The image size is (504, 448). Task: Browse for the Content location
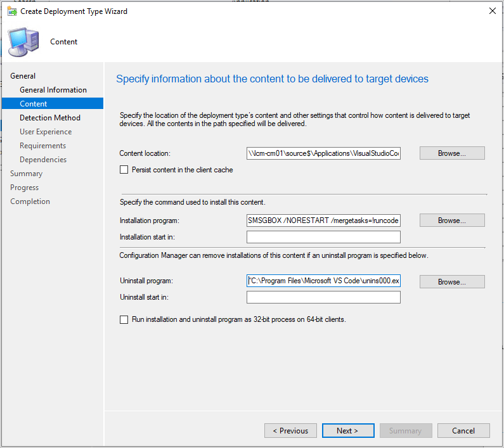point(452,153)
